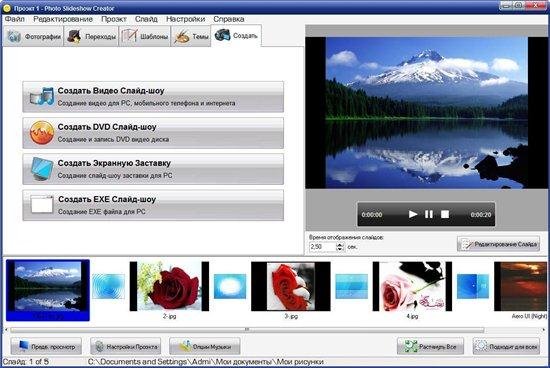Open Опции Музыки settings
550x368 pixels.
(x=205, y=347)
